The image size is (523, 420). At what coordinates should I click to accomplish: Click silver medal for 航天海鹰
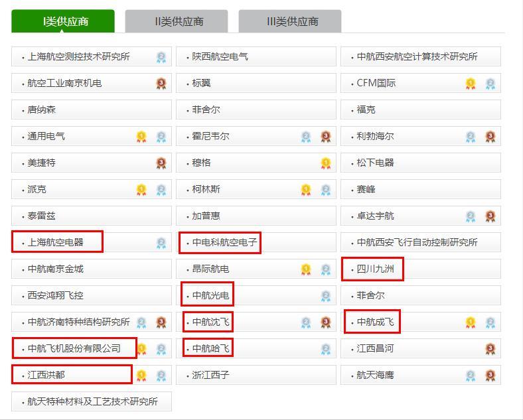click(471, 376)
